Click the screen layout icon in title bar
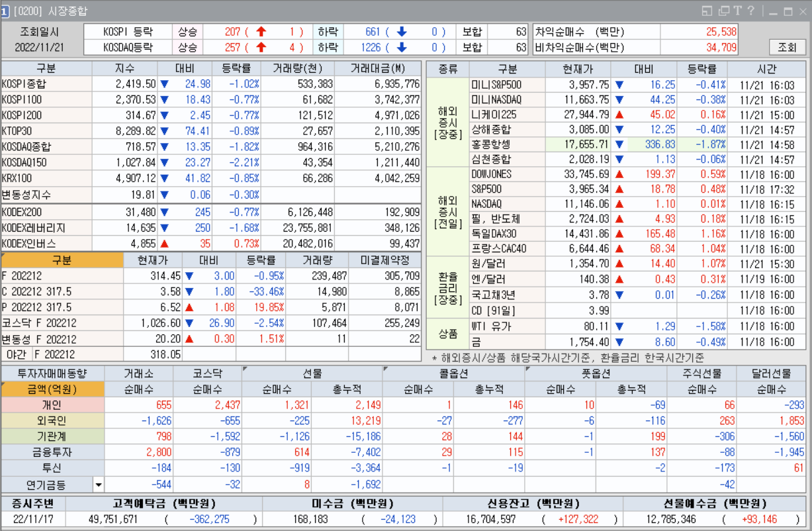Image resolution: width=812 pixels, height=531 pixels. coord(707,11)
